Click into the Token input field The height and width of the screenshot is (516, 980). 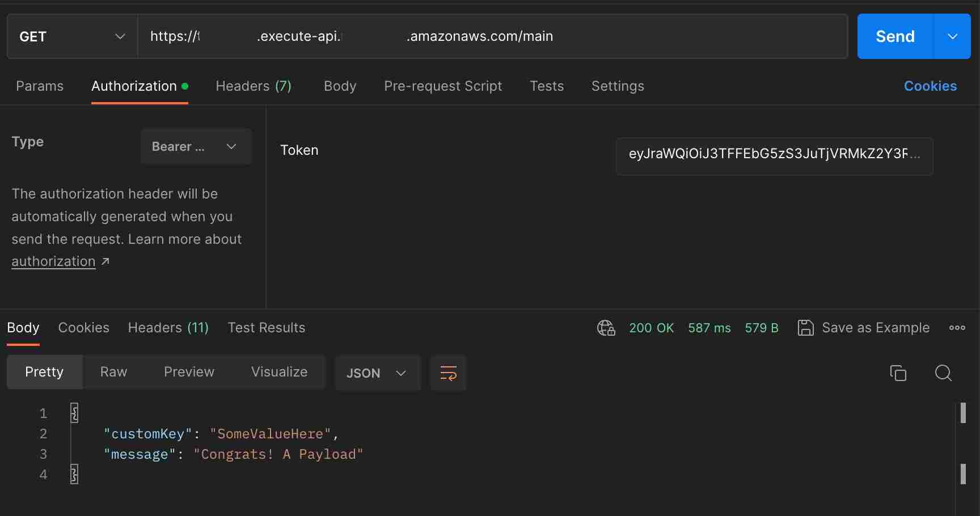[774, 154]
